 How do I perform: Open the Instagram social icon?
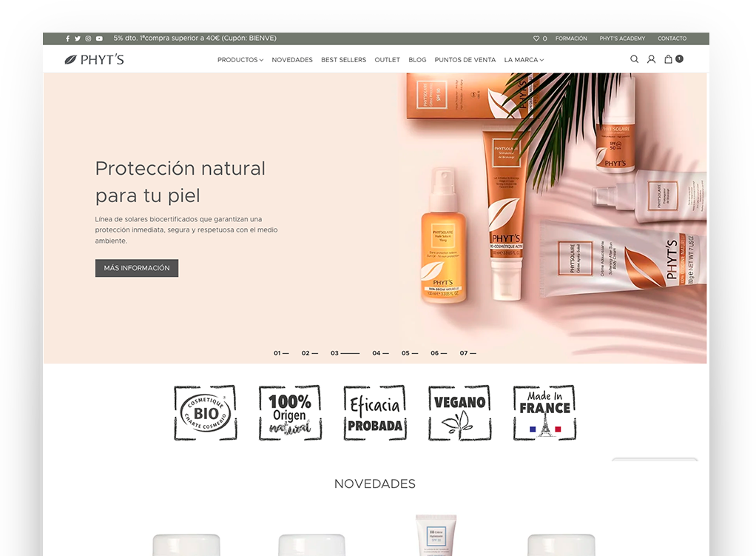88,38
